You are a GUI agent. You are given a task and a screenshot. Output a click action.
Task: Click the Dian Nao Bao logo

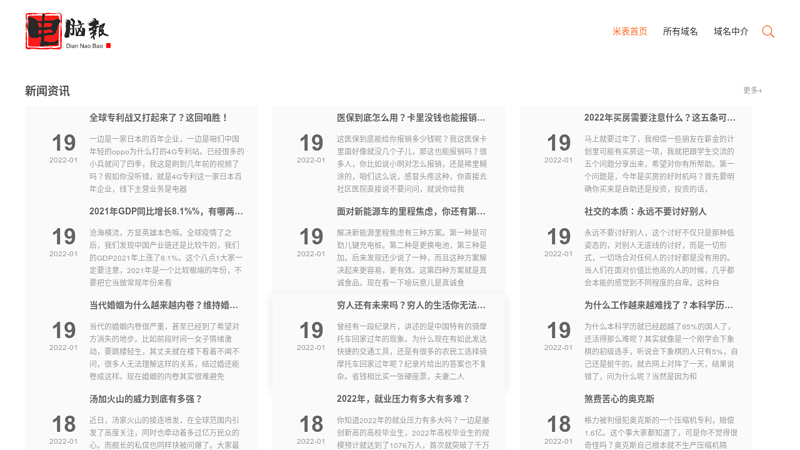pos(68,31)
